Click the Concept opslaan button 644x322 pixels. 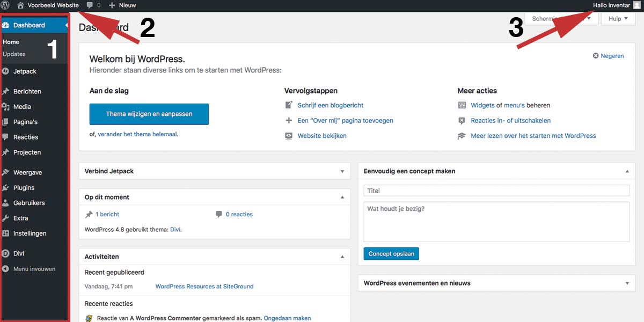391,254
